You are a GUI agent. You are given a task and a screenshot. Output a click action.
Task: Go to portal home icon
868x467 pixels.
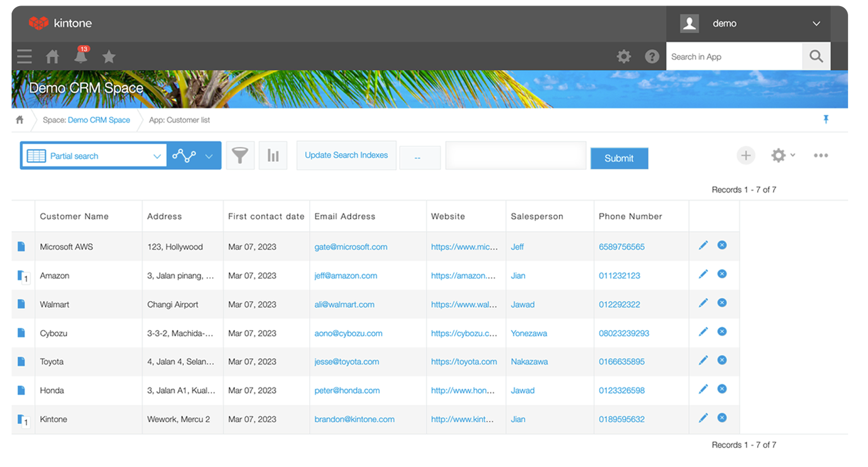(x=52, y=56)
